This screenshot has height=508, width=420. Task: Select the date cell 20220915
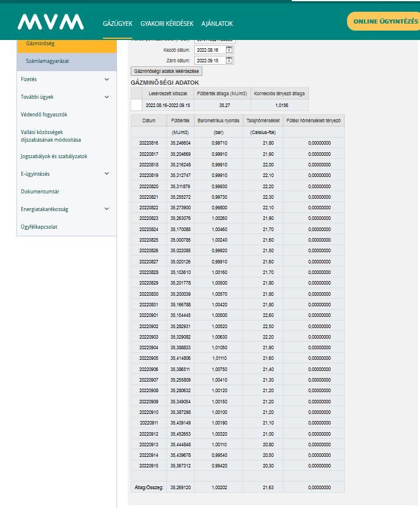(x=149, y=466)
